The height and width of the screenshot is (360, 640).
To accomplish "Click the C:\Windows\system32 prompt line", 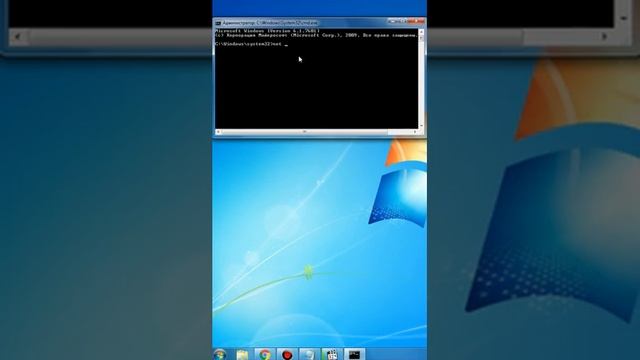I will tap(251, 44).
